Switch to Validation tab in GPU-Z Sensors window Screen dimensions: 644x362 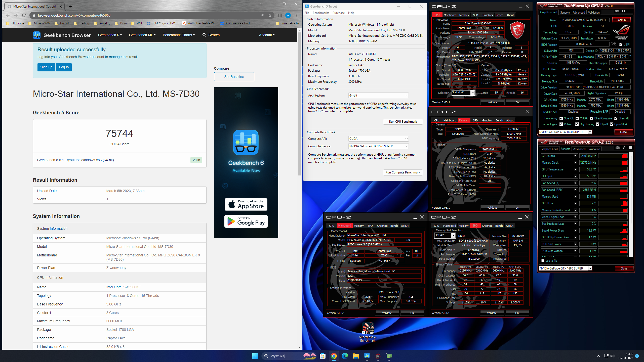pyautogui.click(x=594, y=149)
